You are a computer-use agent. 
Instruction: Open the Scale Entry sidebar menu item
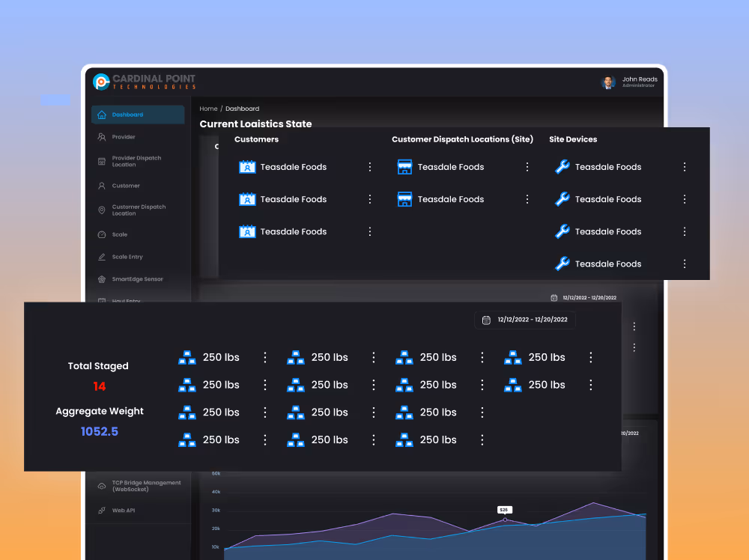coord(127,257)
